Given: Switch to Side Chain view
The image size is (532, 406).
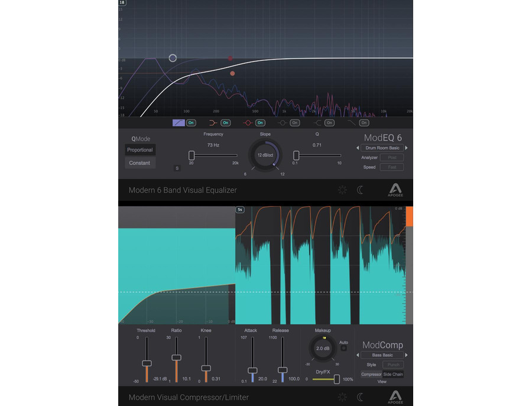Looking at the screenshot, I should coord(393,375).
